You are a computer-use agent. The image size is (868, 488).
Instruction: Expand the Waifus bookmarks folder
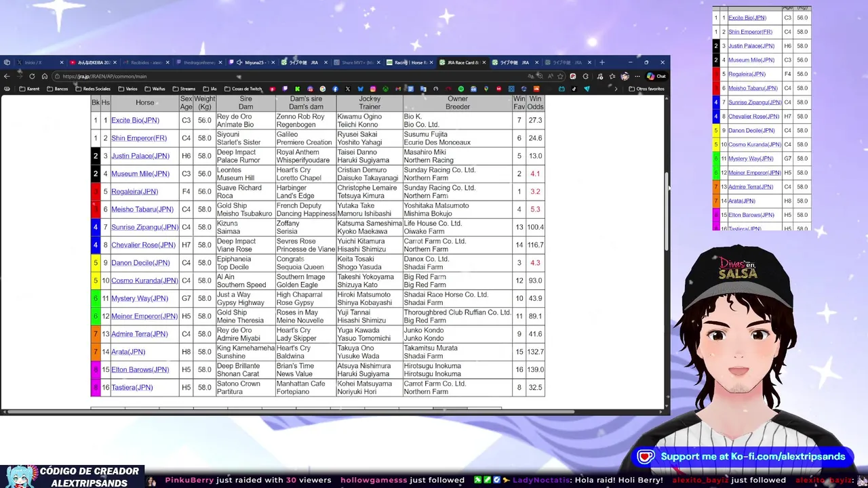[155, 89]
